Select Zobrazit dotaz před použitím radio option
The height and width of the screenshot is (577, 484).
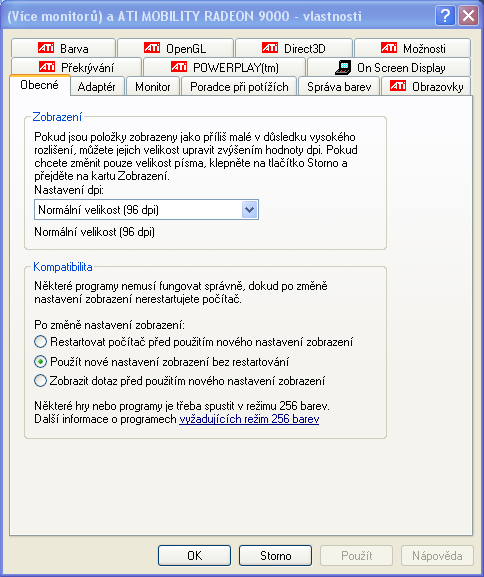40,380
